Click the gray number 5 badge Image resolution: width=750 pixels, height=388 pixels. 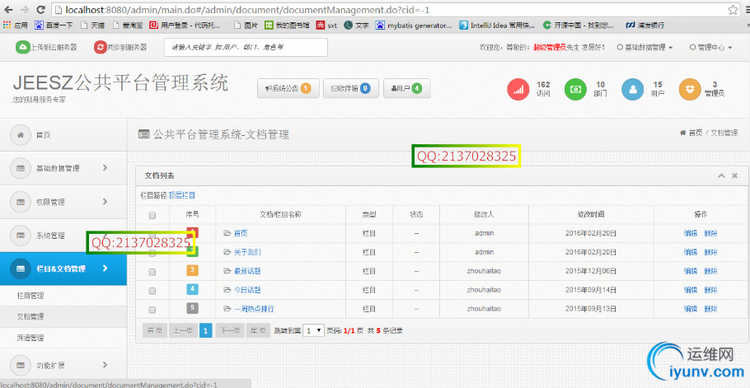pos(193,308)
